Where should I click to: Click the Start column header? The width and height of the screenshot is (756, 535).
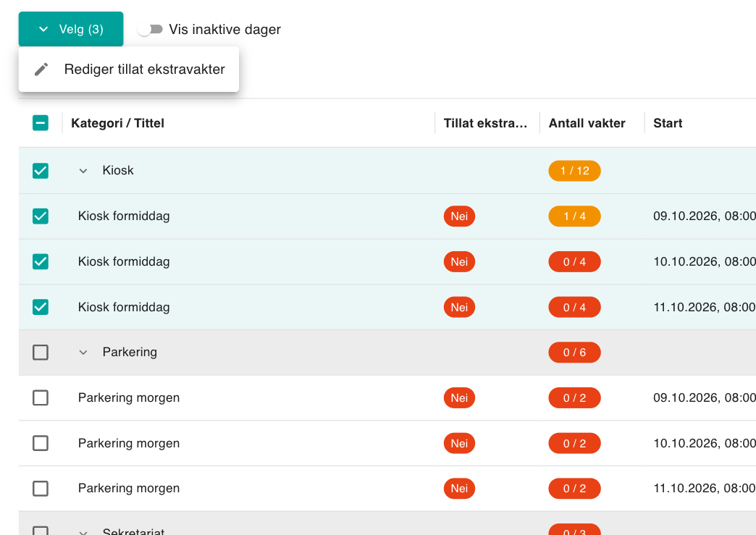(668, 123)
